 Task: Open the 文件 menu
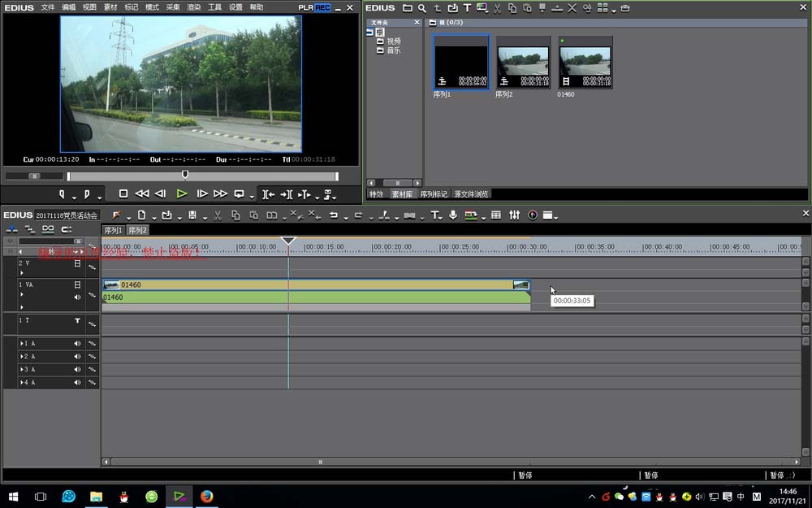tap(48, 7)
